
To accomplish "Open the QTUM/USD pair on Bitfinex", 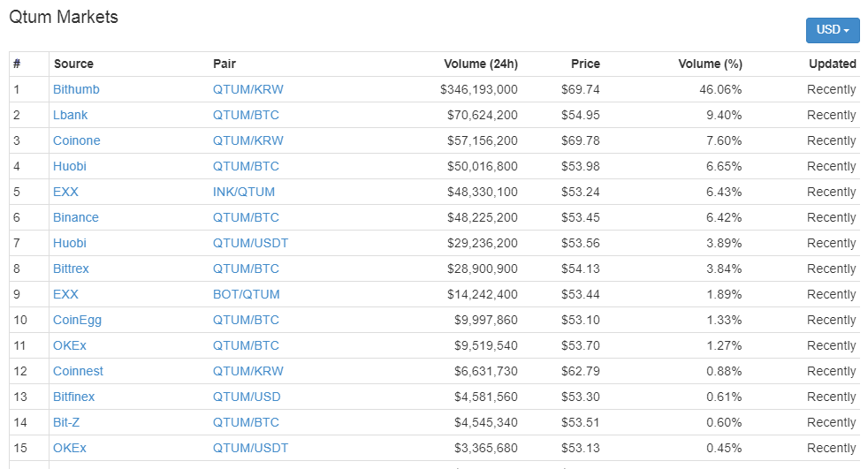I will [x=247, y=397].
